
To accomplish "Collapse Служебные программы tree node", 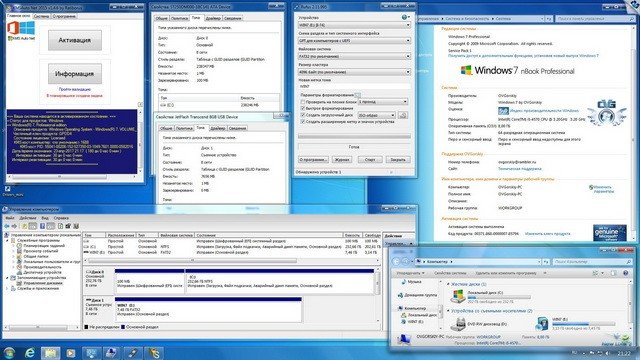I will click(7, 241).
